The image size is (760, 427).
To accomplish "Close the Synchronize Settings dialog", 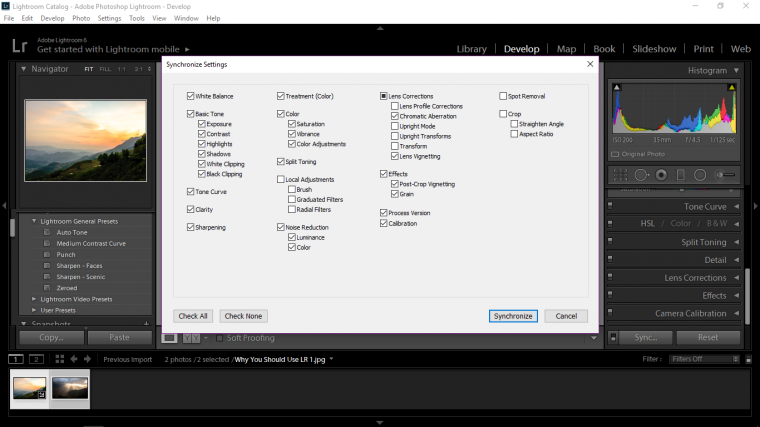I will [590, 64].
